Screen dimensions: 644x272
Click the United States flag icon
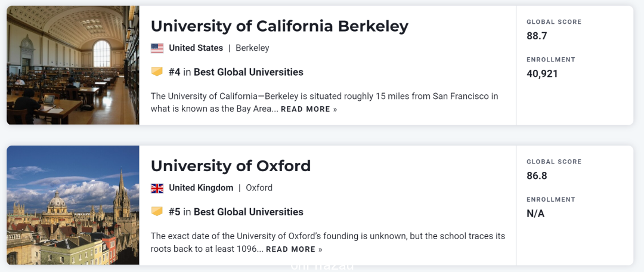point(157,48)
